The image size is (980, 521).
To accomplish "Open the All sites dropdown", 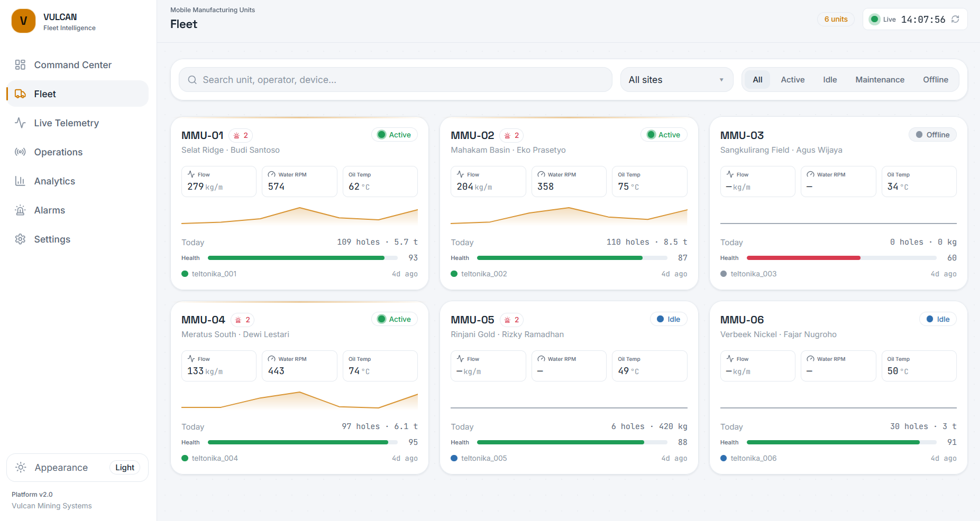I will [676, 80].
